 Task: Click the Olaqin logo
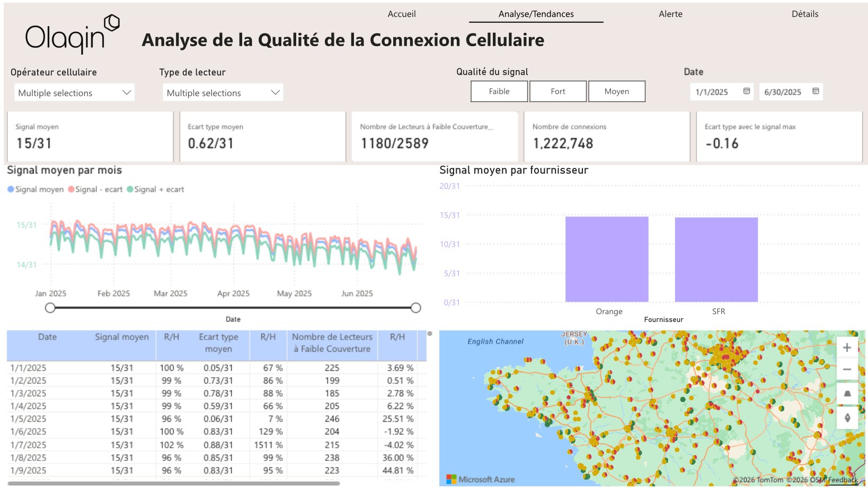tap(73, 34)
